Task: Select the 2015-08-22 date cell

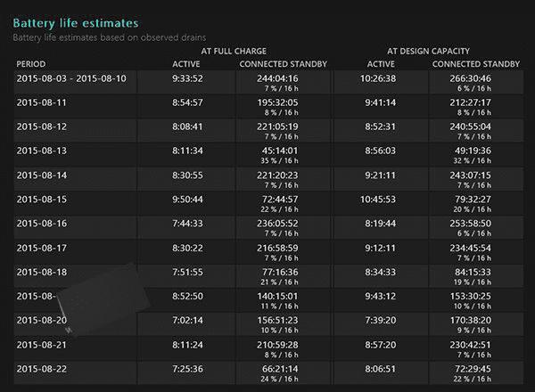Action: click(x=42, y=367)
